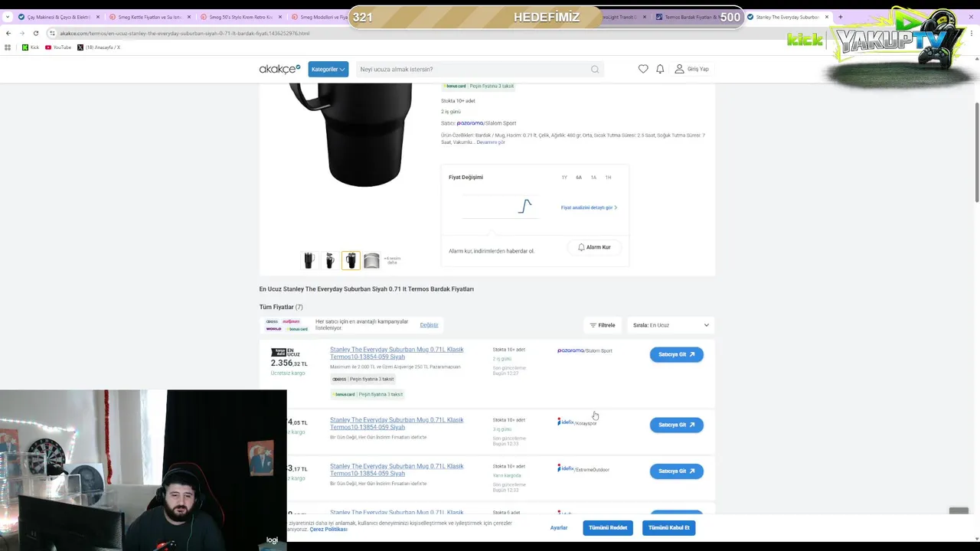The height and width of the screenshot is (551, 980).
Task: Select first product thumbnail image
Action: [309, 261]
